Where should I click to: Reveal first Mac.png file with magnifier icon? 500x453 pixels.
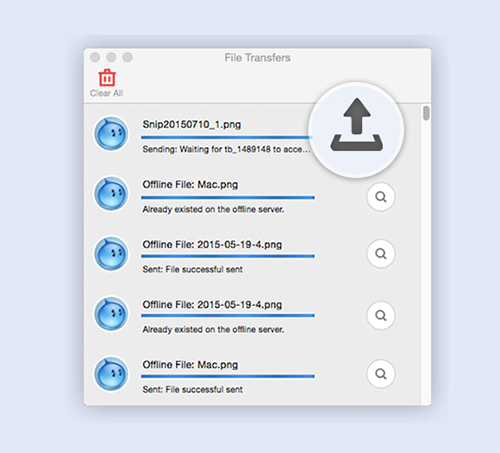(x=381, y=197)
